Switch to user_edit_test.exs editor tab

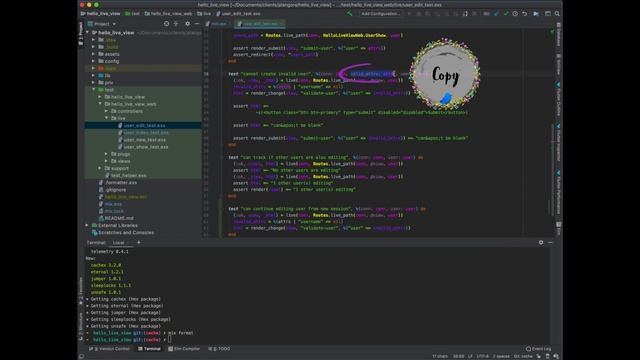(260, 24)
